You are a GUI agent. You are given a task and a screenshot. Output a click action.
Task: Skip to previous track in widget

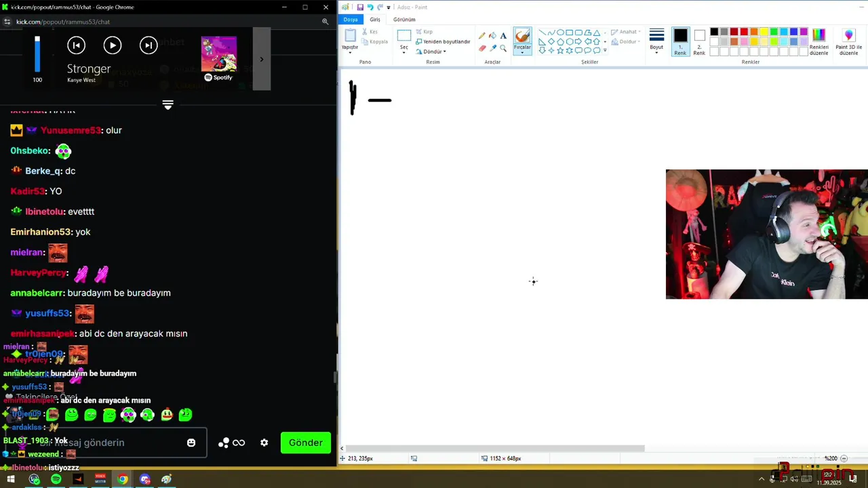(x=77, y=45)
